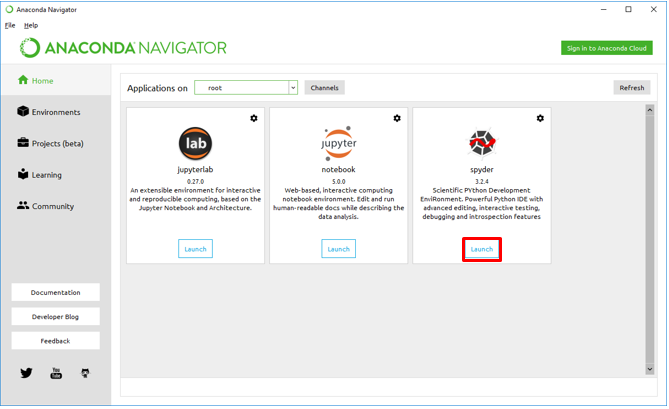
Task: Open the Twitter bird icon link
Action: (26, 373)
